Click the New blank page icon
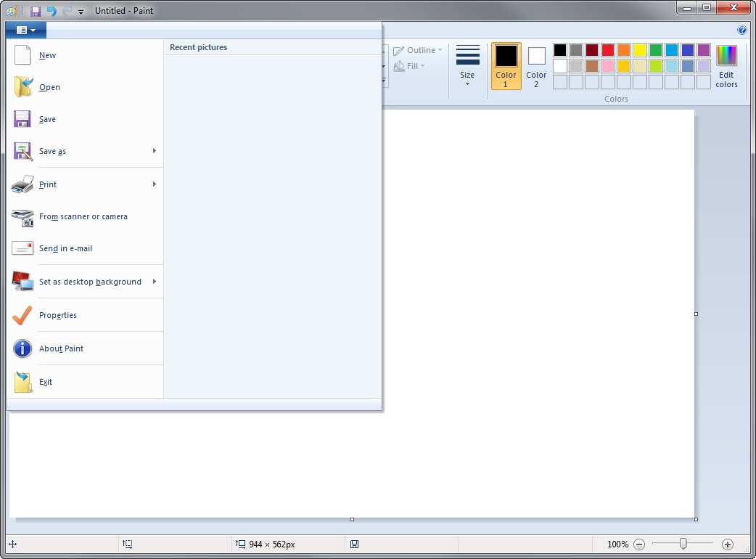This screenshot has height=559, width=756. click(22, 55)
